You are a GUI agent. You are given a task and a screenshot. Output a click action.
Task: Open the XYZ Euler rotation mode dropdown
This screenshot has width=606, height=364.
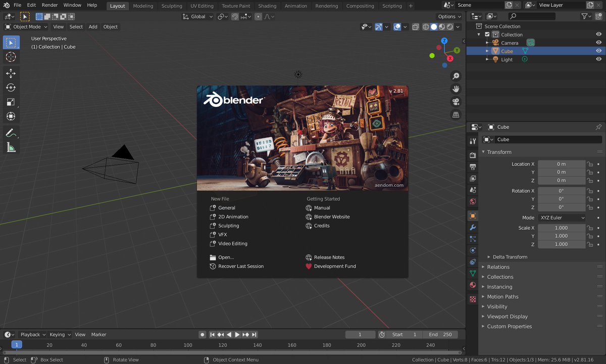tap(562, 218)
